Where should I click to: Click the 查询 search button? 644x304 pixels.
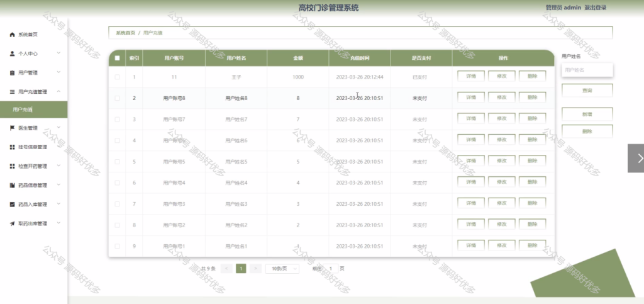(x=587, y=91)
